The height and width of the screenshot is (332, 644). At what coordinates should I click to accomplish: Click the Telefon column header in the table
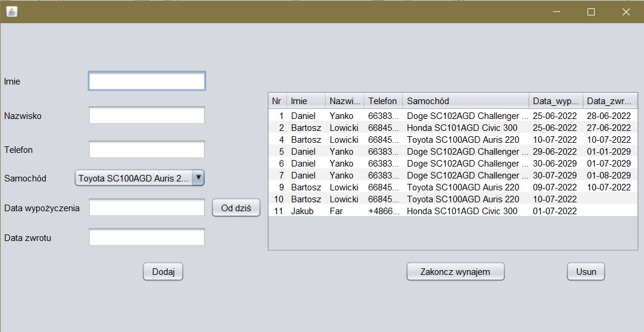383,101
